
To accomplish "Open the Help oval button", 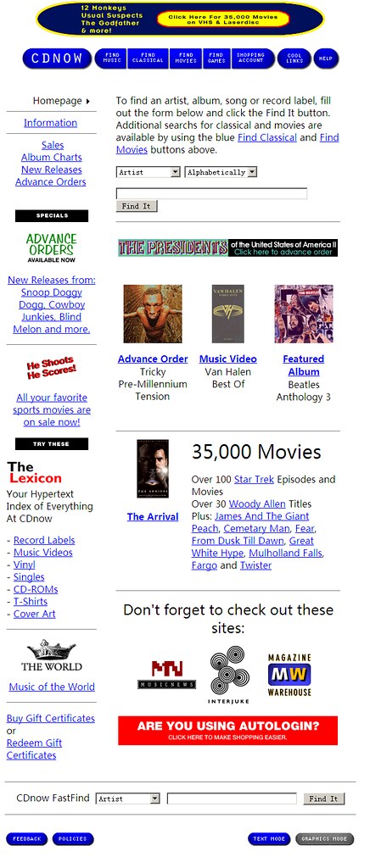I will (x=326, y=58).
